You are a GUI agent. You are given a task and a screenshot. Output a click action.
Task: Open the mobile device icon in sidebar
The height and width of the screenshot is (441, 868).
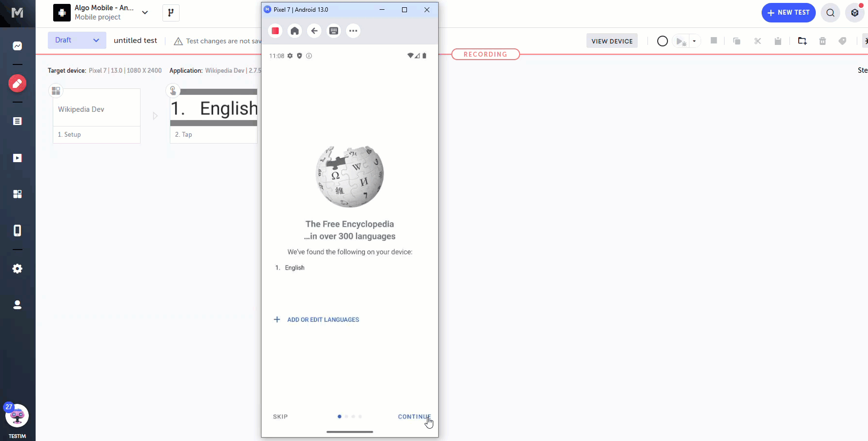coord(18,231)
